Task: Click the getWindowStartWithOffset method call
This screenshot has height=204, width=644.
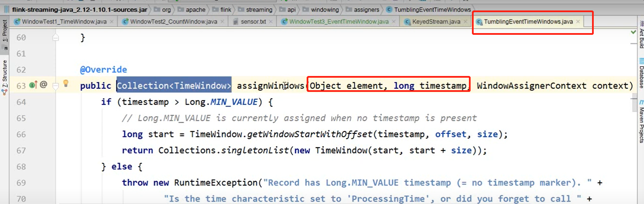Action: [309, 134]
